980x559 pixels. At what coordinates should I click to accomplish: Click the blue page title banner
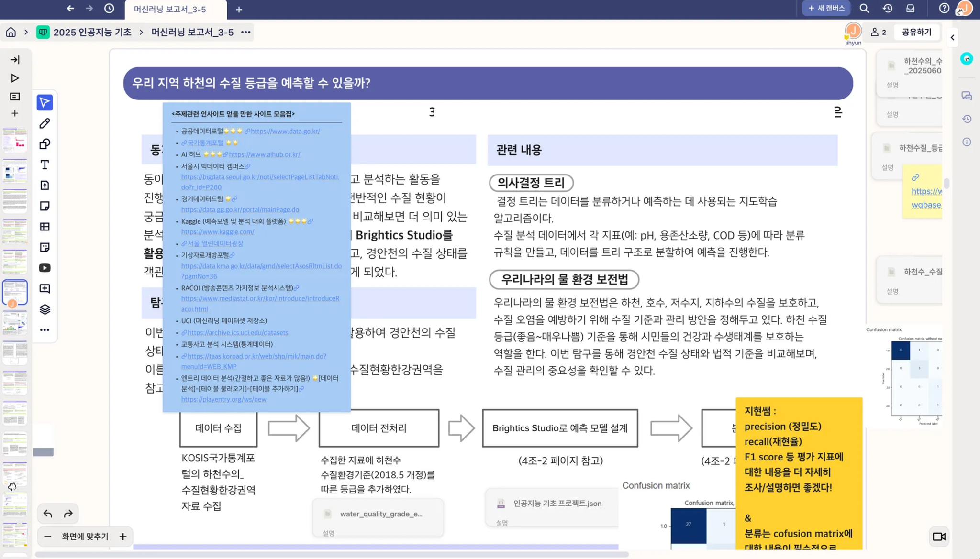tap(488, 83)
